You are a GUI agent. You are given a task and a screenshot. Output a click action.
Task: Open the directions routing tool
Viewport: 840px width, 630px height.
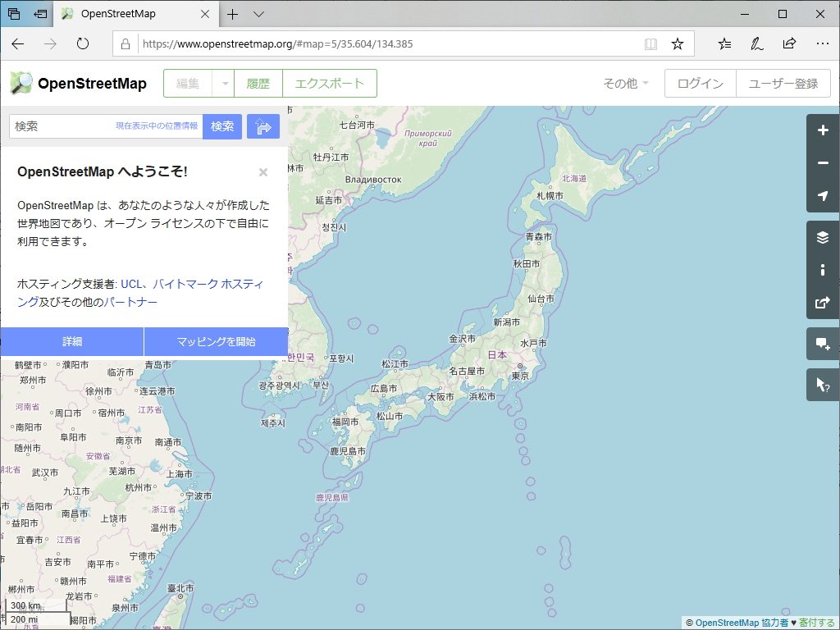(263, 126)
